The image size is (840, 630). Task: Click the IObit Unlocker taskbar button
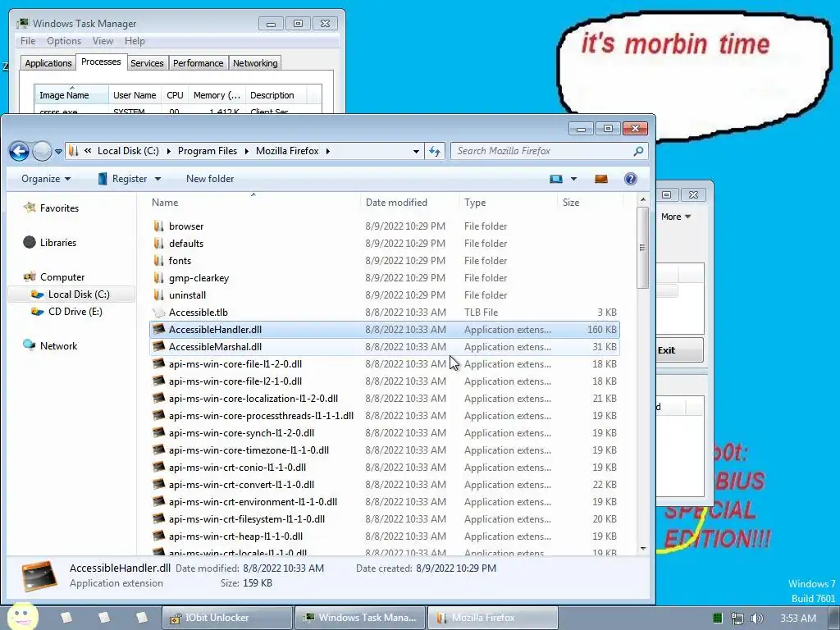[228, 618]
